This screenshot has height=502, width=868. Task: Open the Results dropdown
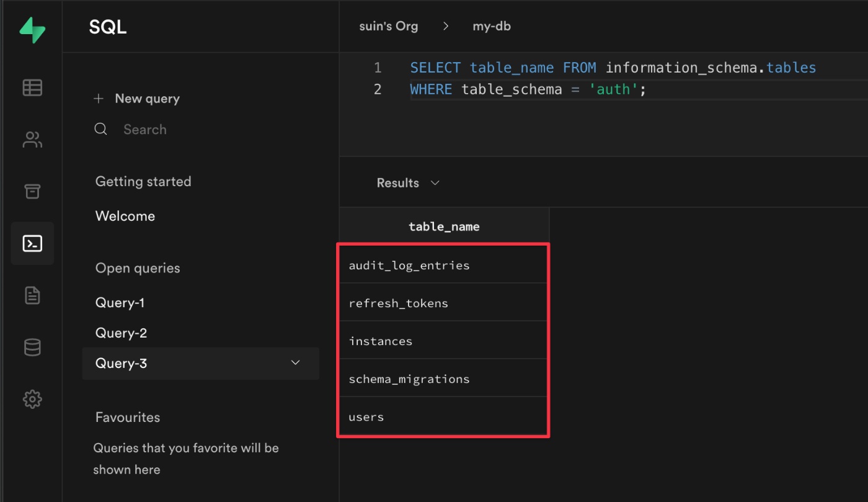point(408,183)
